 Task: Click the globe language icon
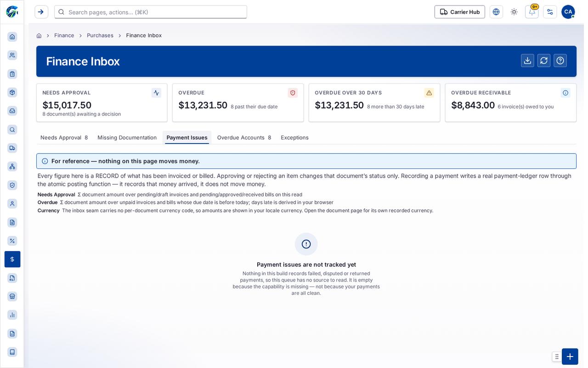pos(496,12)
